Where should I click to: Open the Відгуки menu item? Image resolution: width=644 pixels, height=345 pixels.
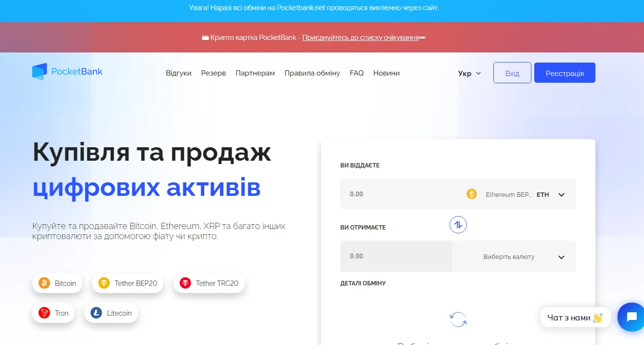[x=178, y=73]
